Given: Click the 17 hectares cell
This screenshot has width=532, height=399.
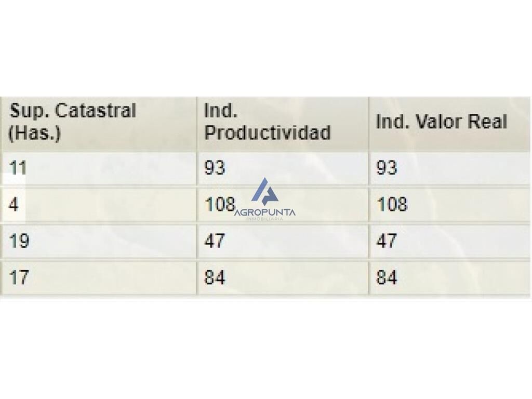Looking at the screenshot, I should click(98, 277).
